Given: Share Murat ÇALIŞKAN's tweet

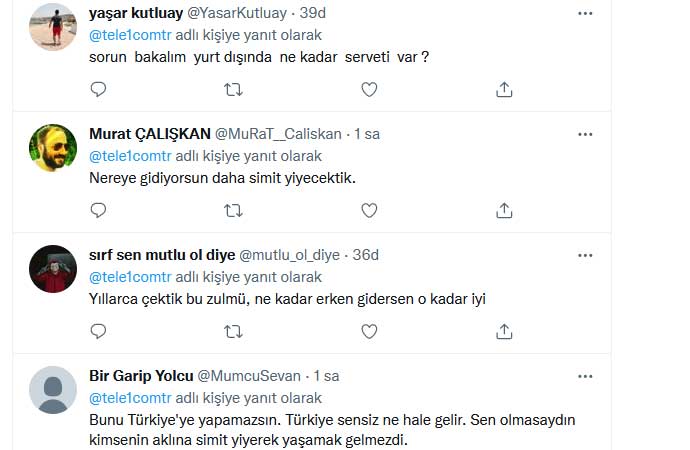Looking at the screenshot, I should coord(505,210).
